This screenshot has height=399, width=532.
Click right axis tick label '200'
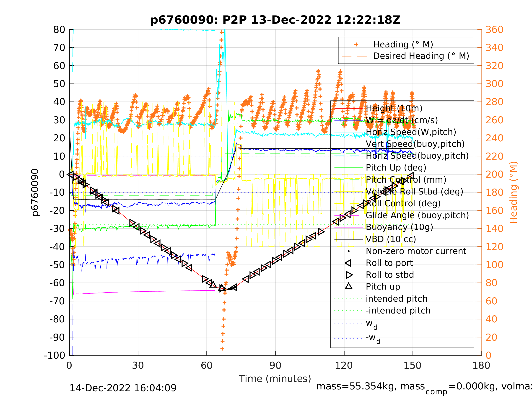[494, 174]
